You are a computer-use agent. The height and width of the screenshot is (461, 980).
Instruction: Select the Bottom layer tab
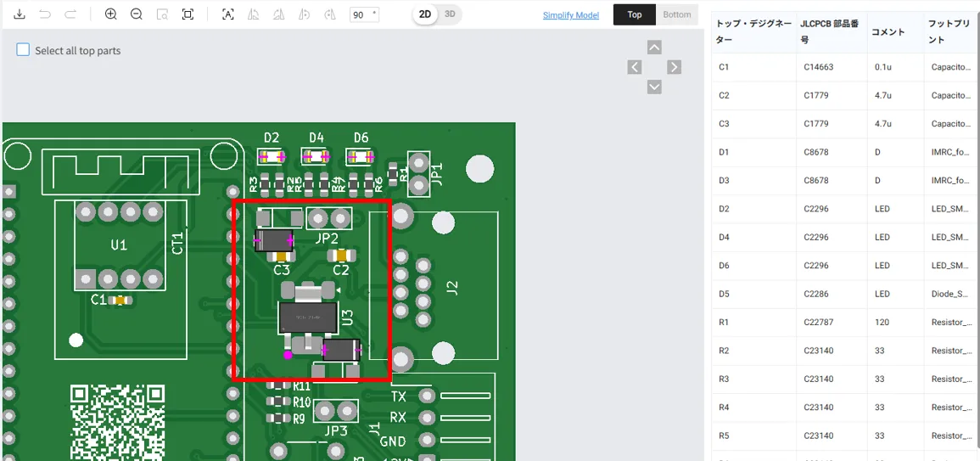click(x=676, y=14)
